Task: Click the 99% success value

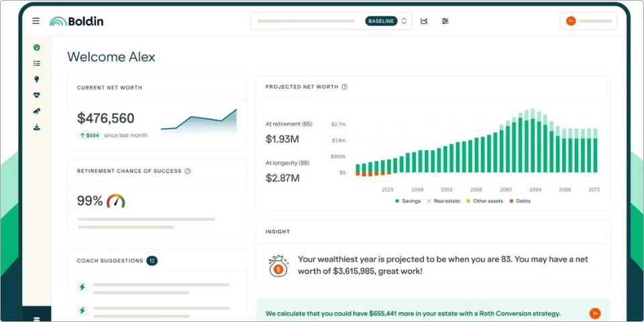Action: tap(90, 201)
